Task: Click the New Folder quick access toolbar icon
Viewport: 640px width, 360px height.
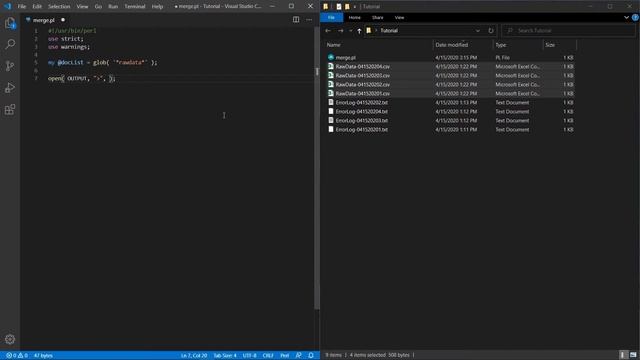Action: point(347,7)
